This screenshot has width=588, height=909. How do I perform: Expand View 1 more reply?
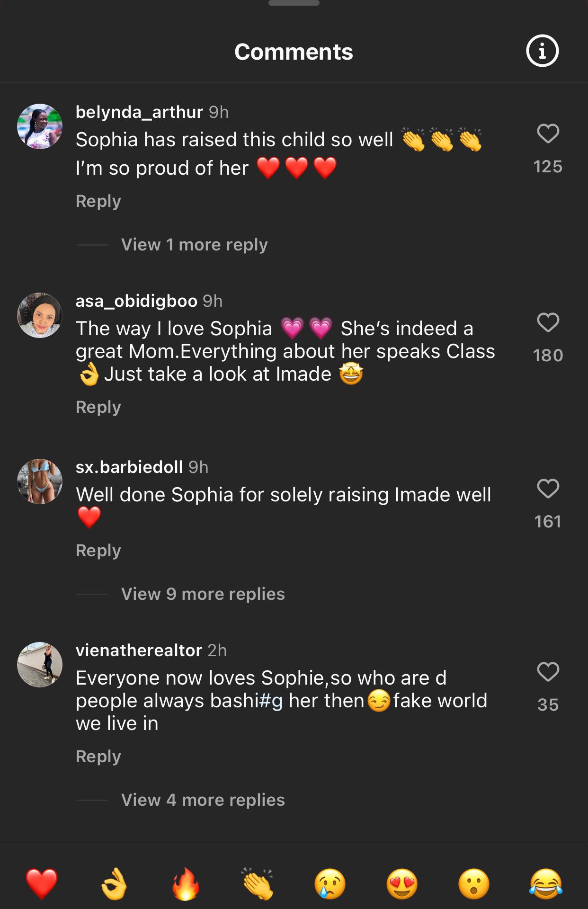[194, 245]
